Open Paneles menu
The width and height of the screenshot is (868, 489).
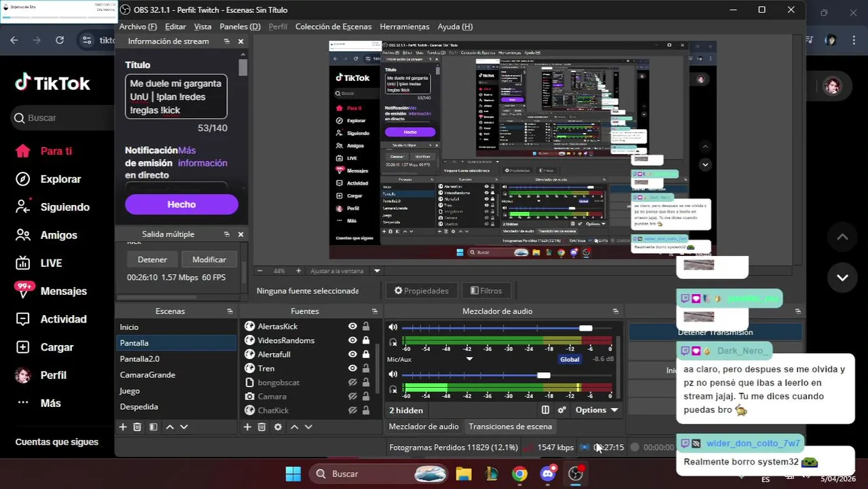point(240,26)
